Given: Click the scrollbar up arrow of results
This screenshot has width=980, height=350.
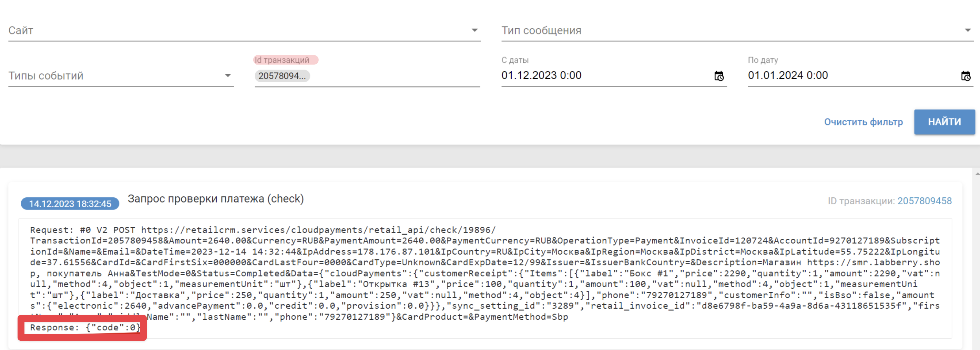Looking at the screenshot, I should (977, 174).
